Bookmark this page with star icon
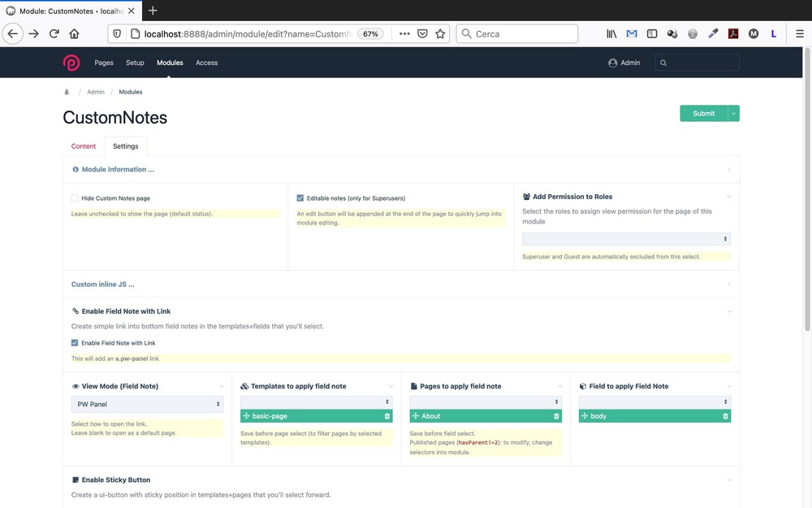 click(440, 34)
